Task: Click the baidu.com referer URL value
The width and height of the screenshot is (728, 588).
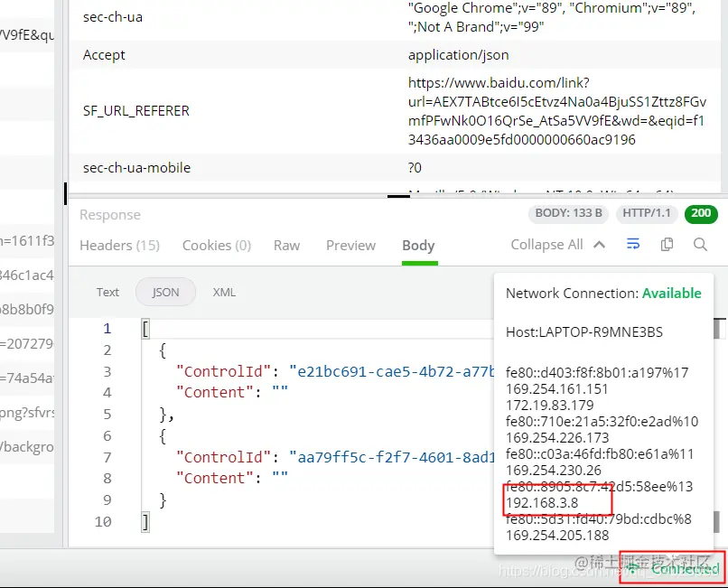Action: point(557,111)
